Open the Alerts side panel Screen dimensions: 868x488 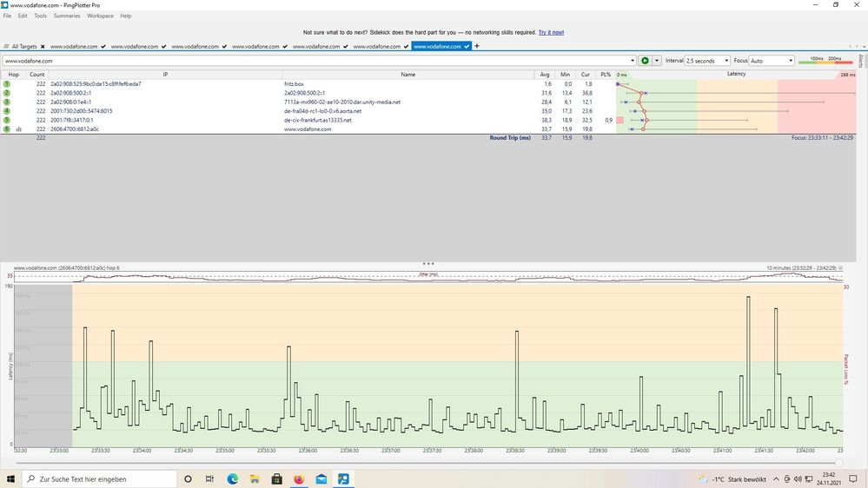pos(861,61)
